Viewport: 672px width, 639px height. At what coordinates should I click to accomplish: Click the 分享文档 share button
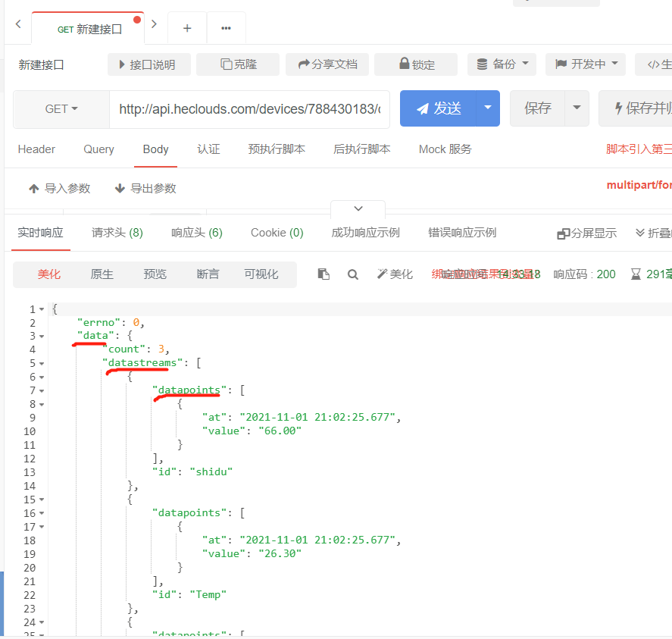[x=327, y=64]
